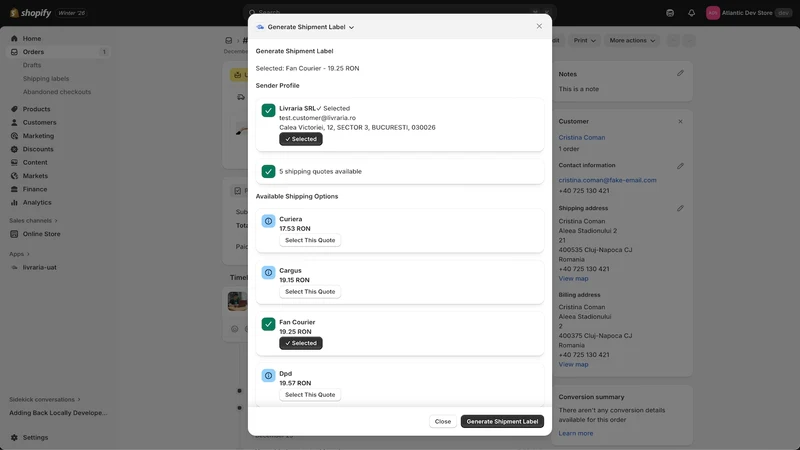This screenshot has height=450, width=800.
Task: Edit Shipping address pencil icon
Action: 680,208
